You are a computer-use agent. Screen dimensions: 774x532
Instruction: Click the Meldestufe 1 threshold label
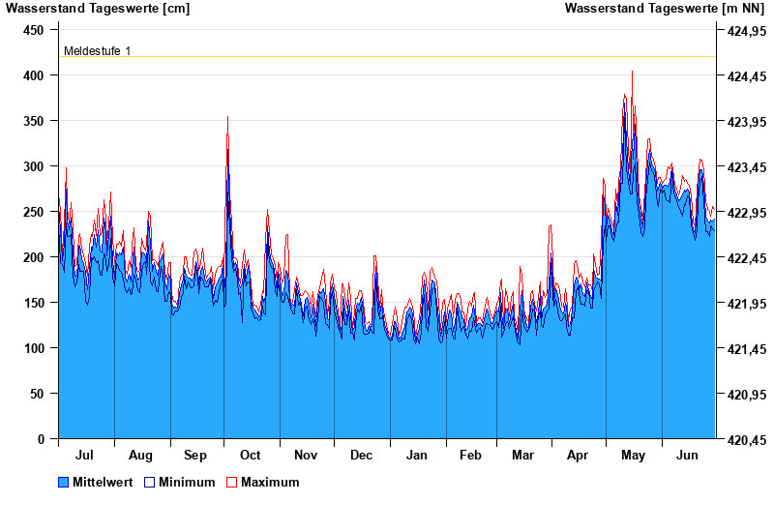pyautogui.click(x=97, y=50)
